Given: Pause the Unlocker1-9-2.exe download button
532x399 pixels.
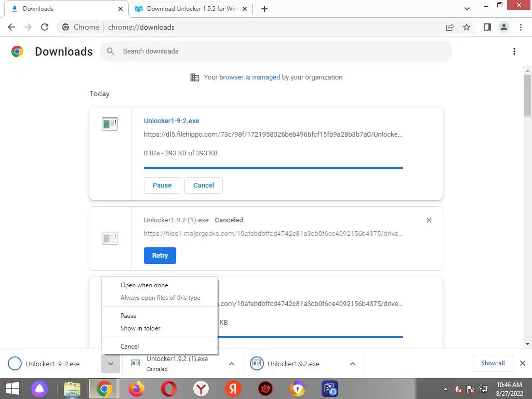Looking at the screenshot, I should [x=162, y=185].
